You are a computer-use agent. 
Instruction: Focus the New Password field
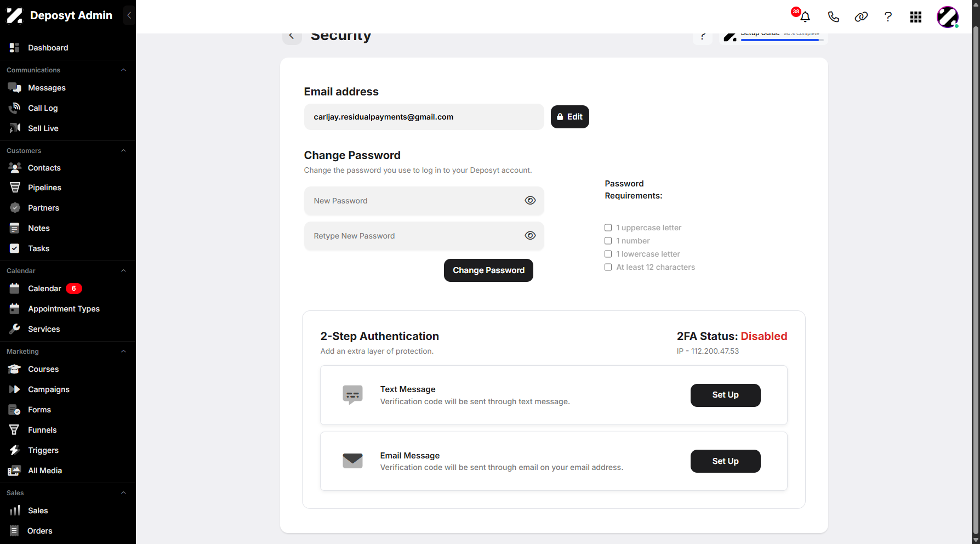coord(424,201)
